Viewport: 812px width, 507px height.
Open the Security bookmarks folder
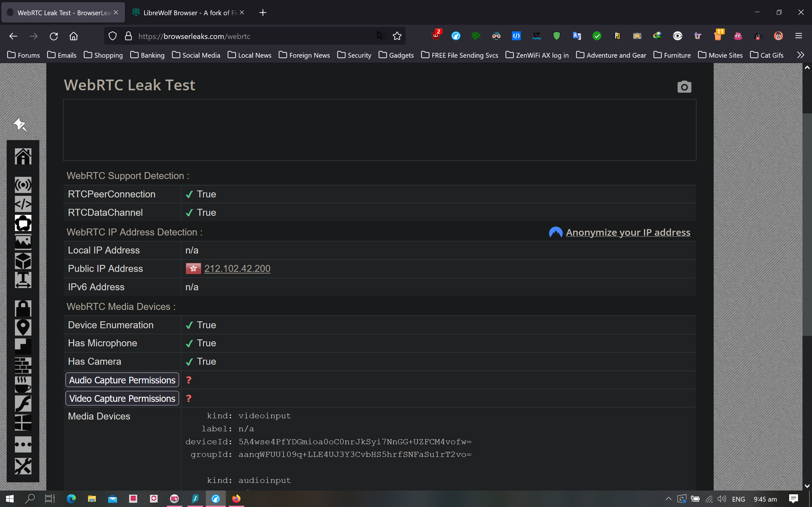(x=354, y=55)
